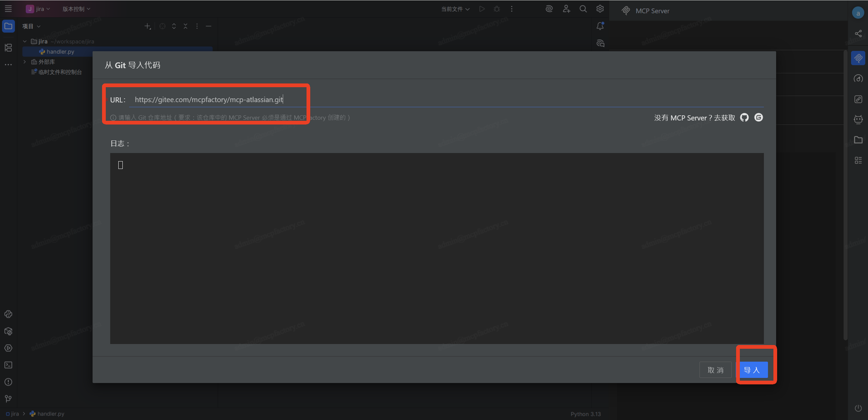Click the Gitee icon beside GitHub
868x420 pixels.
[x=758, y=117]
